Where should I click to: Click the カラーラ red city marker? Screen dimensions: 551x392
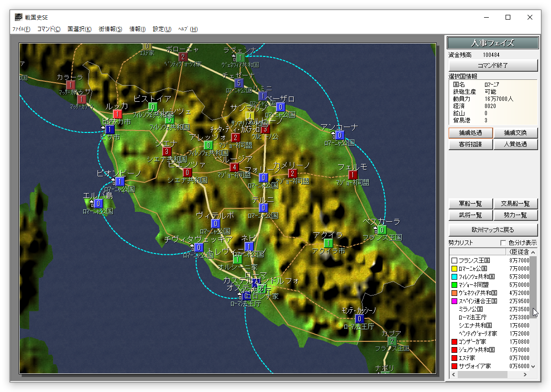point(71,85)
